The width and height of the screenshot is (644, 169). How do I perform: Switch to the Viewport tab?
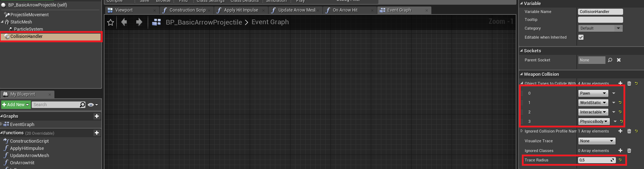click(124, 10)
